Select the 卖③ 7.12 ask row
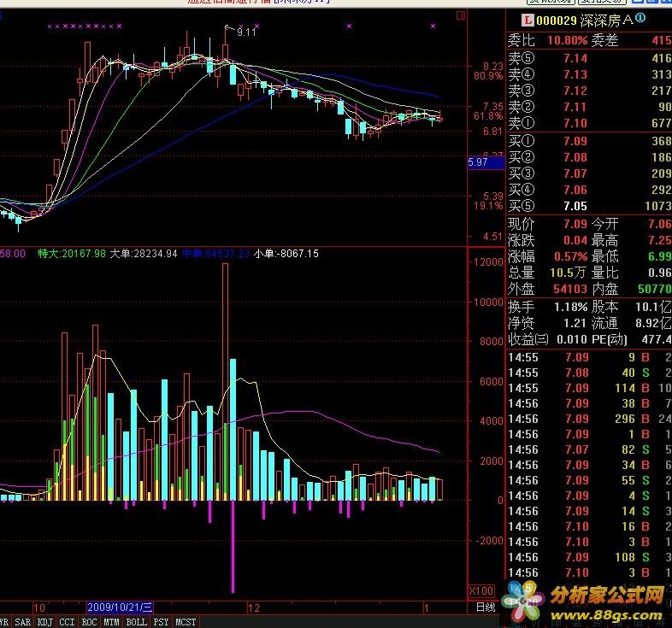The height and width of the screenshot is (628, 672). tap(589, 91)
